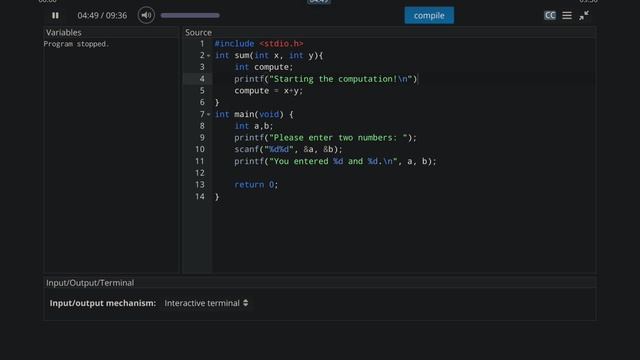Toggle closed captions CC
The width and height of the screenshot is (640, 360).
tap(550, 16)
